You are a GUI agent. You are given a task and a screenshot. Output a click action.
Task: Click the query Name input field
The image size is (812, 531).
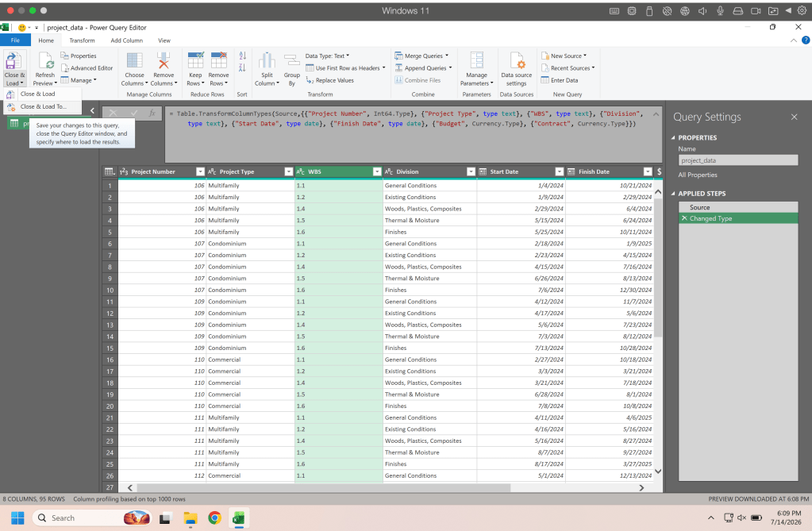point(738,160)
